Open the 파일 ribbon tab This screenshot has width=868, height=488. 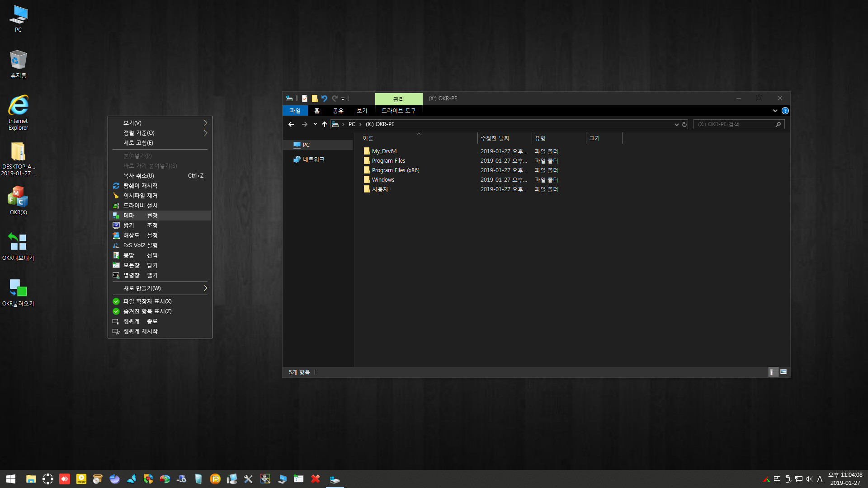(x=295, y=111)
